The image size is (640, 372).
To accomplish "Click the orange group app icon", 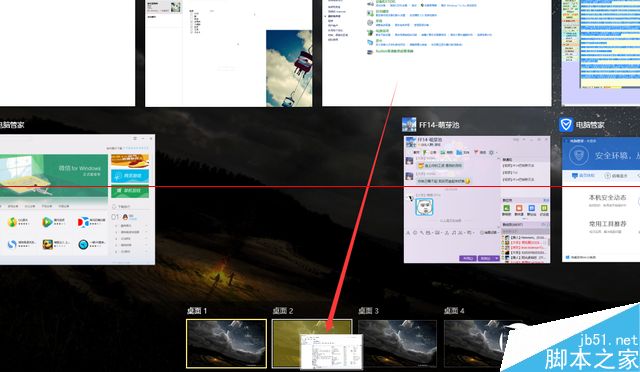I will point(519,208).
